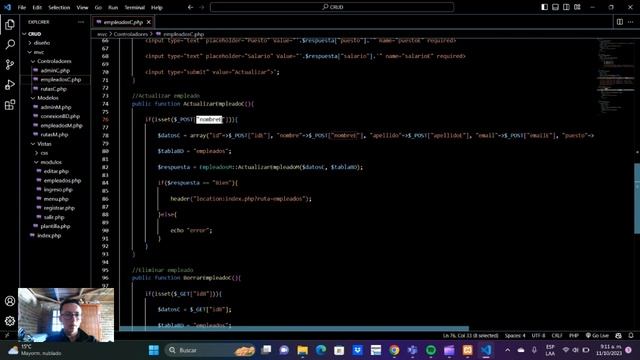Open the Explorer view in activity bar

pyautogui.click(x=10, y=24)
